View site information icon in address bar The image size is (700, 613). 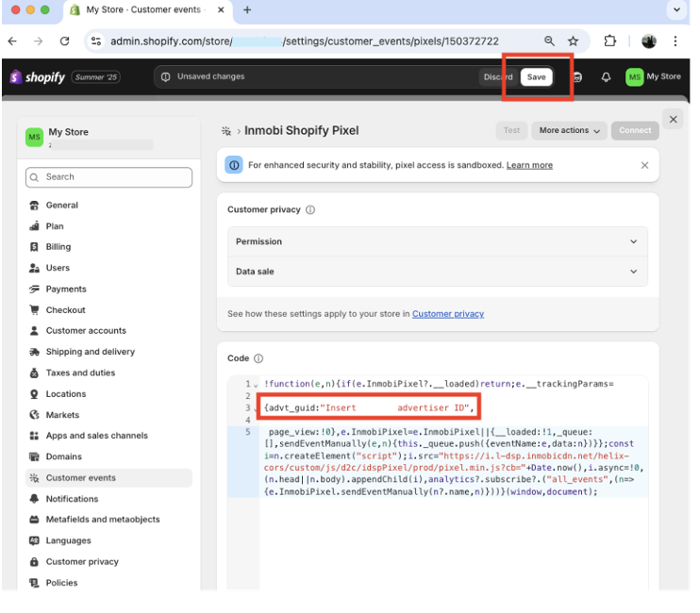96,41
